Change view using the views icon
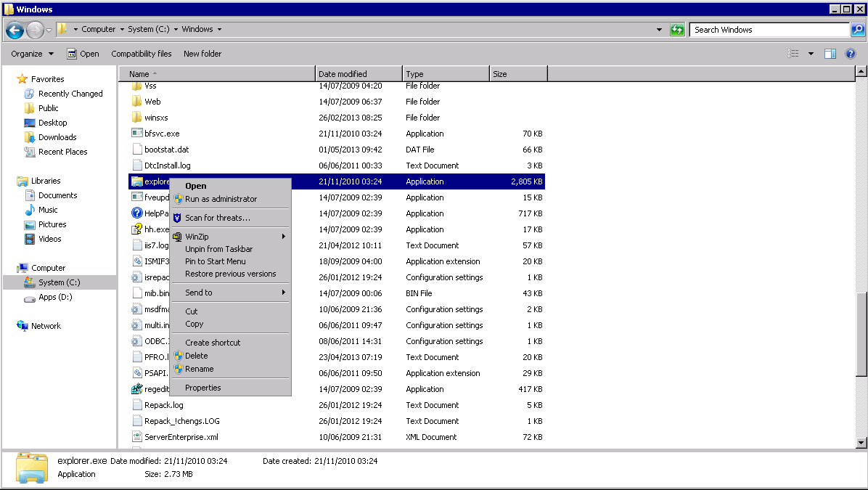The width and height of the screenshot is (868, 490). pos(793,54)
